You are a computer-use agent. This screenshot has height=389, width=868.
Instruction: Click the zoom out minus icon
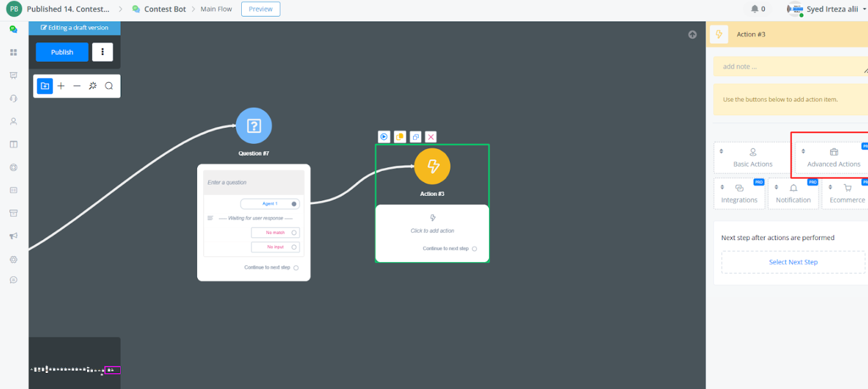77,86
